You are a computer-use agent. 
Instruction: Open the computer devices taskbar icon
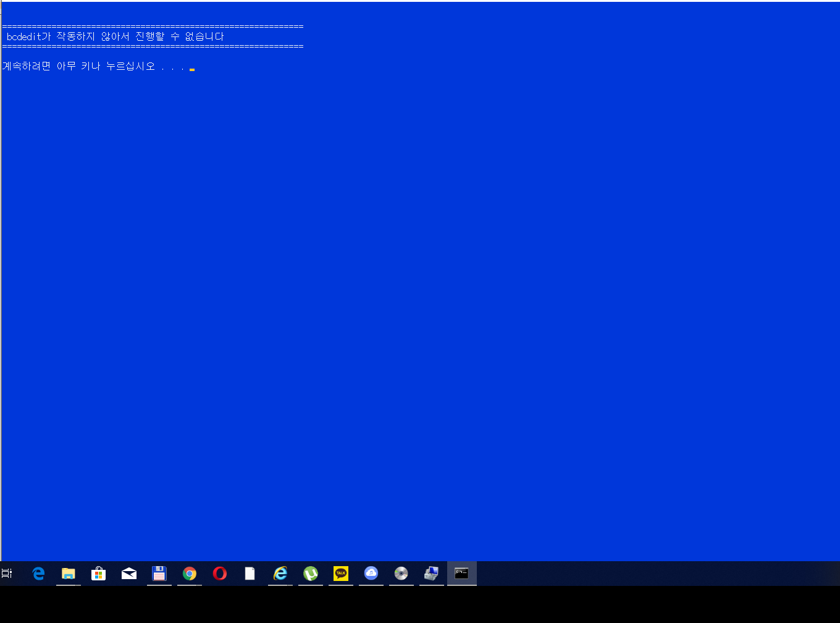(432, 574)
